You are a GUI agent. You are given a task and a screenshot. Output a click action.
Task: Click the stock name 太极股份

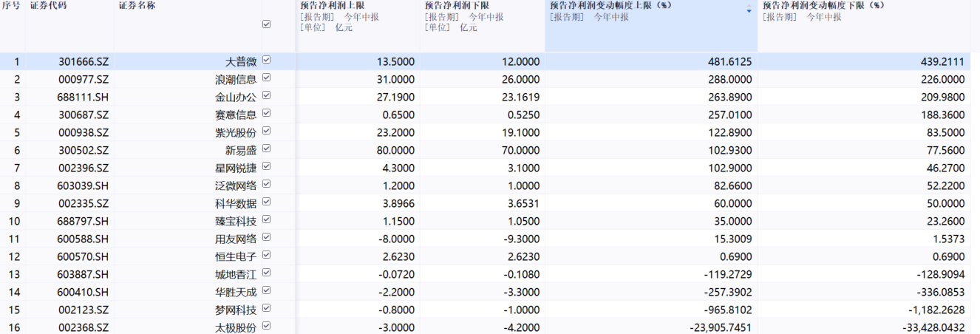tap(236, 327)
